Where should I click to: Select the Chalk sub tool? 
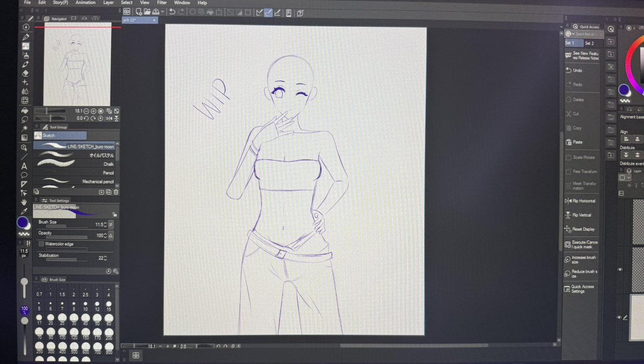[x=75, y=164]
